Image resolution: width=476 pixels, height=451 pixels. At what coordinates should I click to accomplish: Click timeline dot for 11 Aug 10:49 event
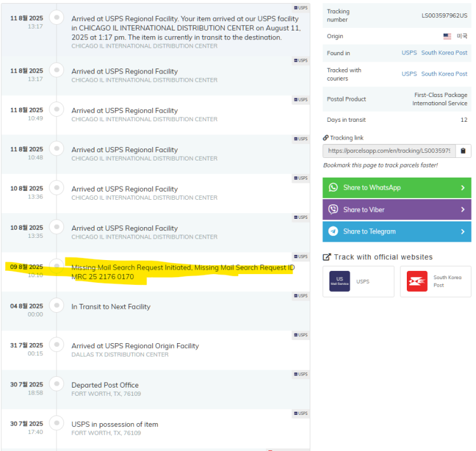(56, 109)
